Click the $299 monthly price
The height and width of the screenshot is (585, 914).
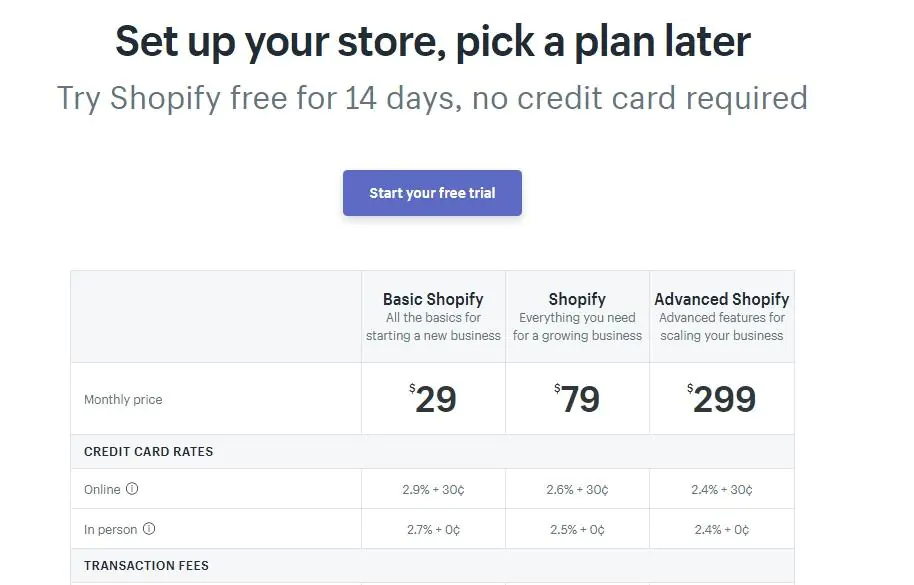[x=722, y=398]
